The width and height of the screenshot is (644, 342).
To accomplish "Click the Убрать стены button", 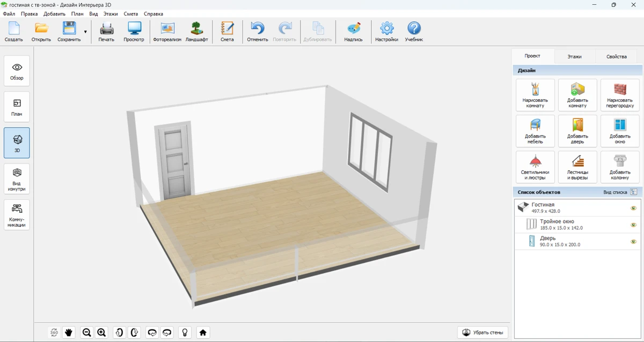I will coord(482,332).
